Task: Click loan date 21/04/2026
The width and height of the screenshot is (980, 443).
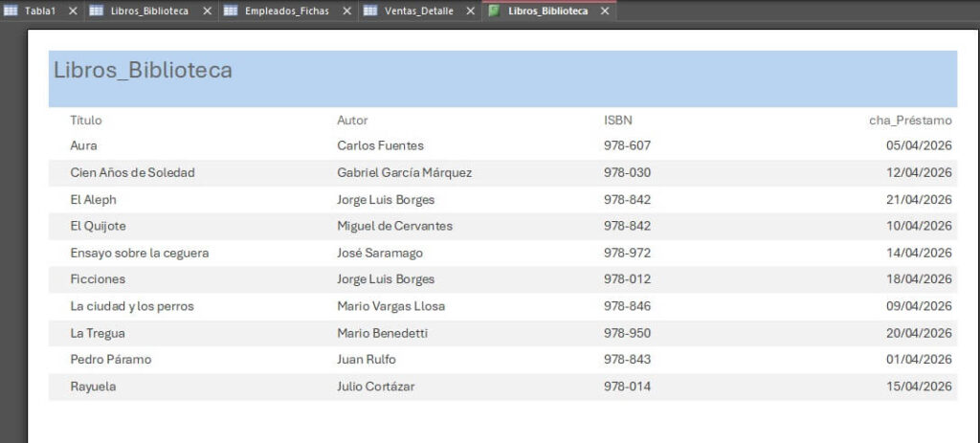Action: click(x=920, y=199)
